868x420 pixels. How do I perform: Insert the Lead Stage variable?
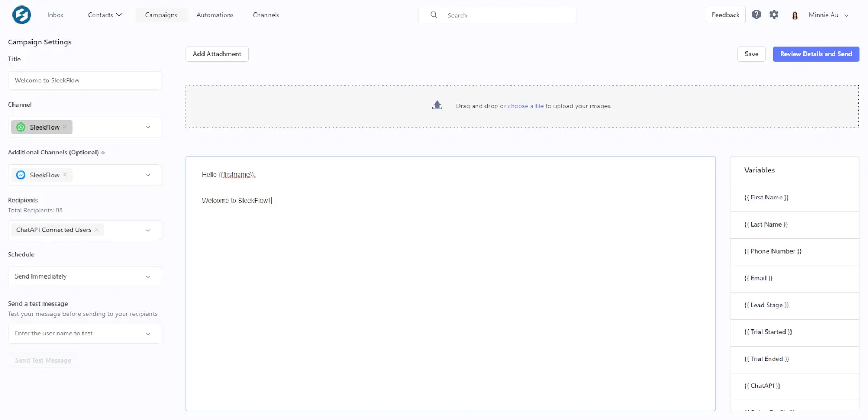tap(794, 306)
